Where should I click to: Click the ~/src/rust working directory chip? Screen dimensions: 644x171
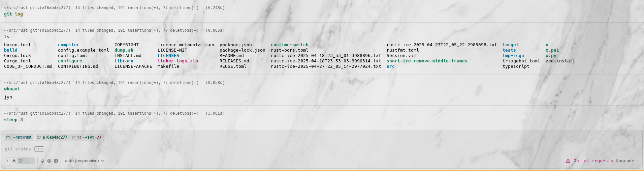pos(22,138)
